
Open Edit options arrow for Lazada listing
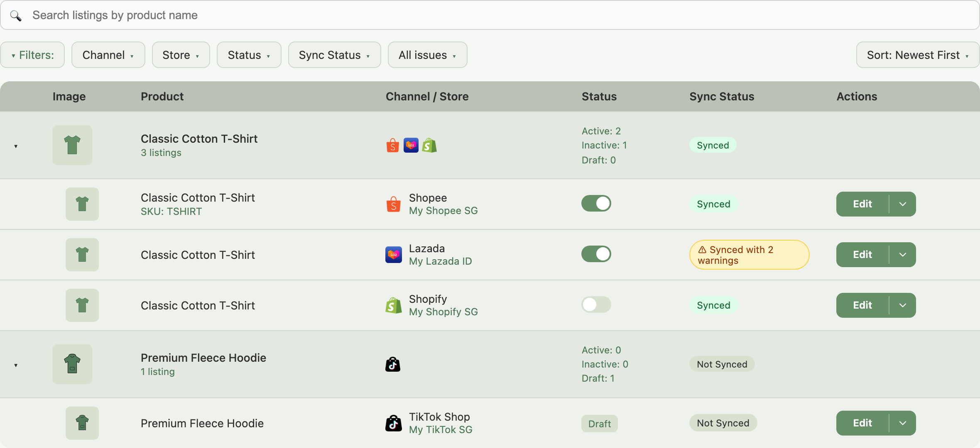pyautogui.click(x=903, y=255)
